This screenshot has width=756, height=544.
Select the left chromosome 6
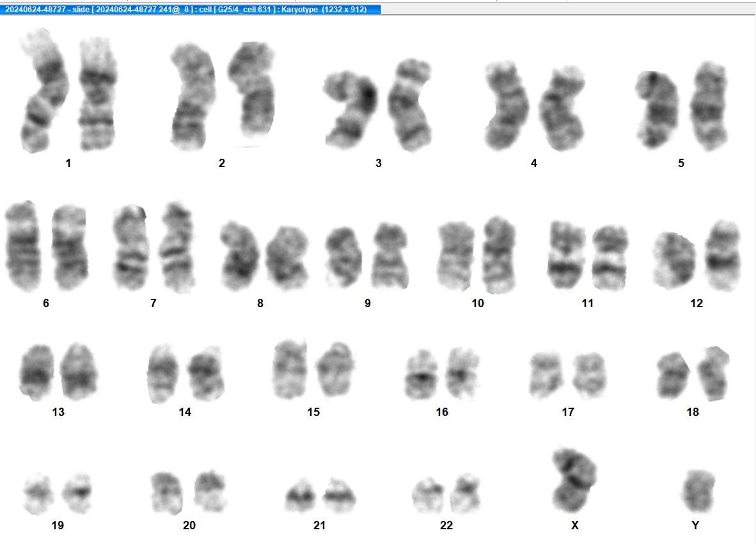[x=22, y=246]
